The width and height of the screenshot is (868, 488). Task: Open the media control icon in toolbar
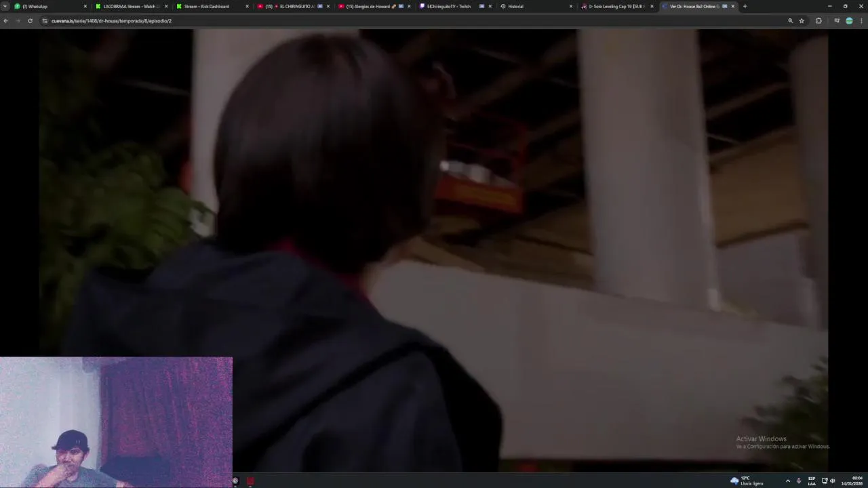(x=837, y=20)
